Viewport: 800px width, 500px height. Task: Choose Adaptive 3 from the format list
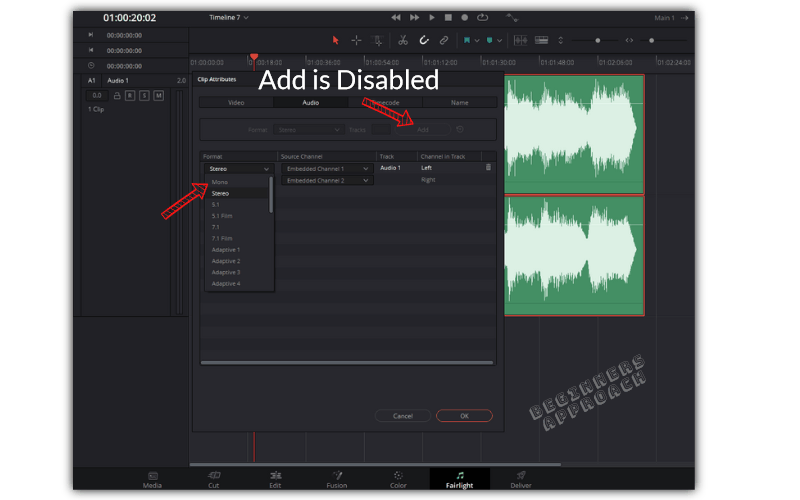tap(237, 272)
